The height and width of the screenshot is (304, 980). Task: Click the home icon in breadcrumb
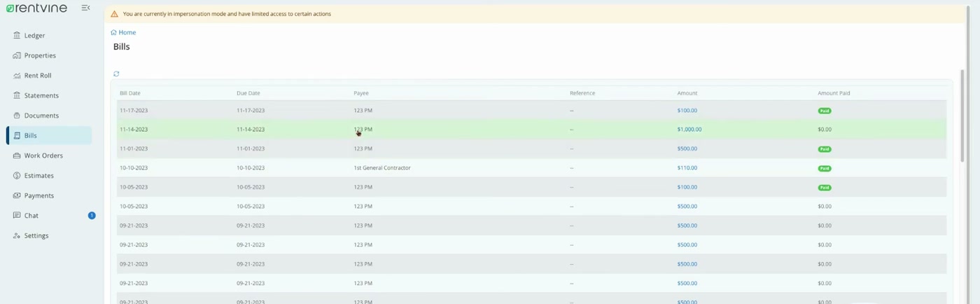click(113, 32)
